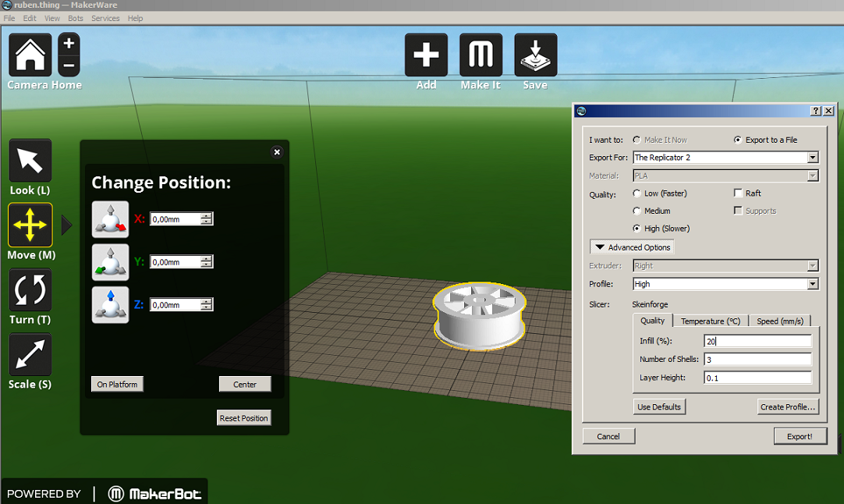Viewport: 844px width, 504px height.
Task: Select Export to a File option
Action: point(737,140)
